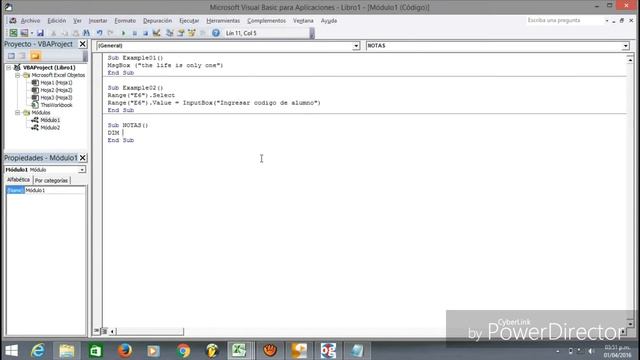The image size is (640, 360).
Task: Click the Insert UserForm toolbar icon
Action: point(24,33)
